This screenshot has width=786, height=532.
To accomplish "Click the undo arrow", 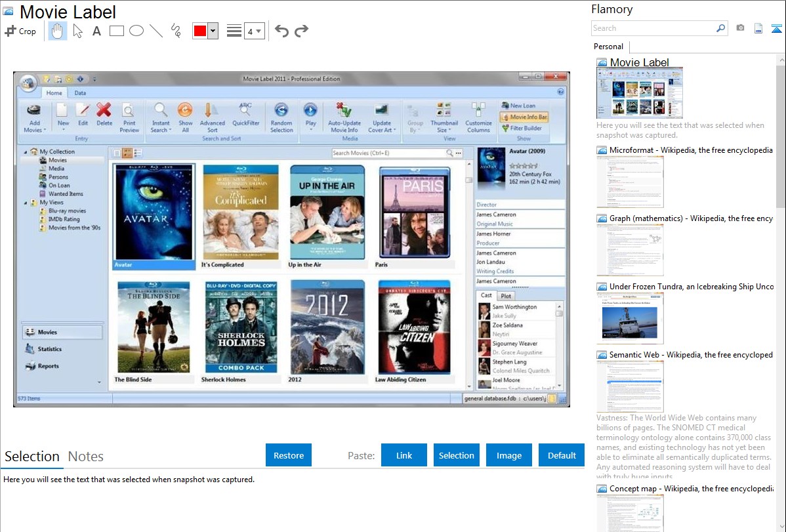I will point(281,31).
